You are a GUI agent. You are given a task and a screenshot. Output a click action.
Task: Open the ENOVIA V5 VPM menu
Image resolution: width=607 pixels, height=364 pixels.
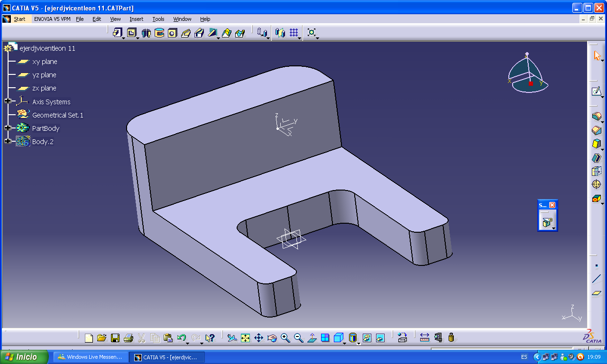52,19
